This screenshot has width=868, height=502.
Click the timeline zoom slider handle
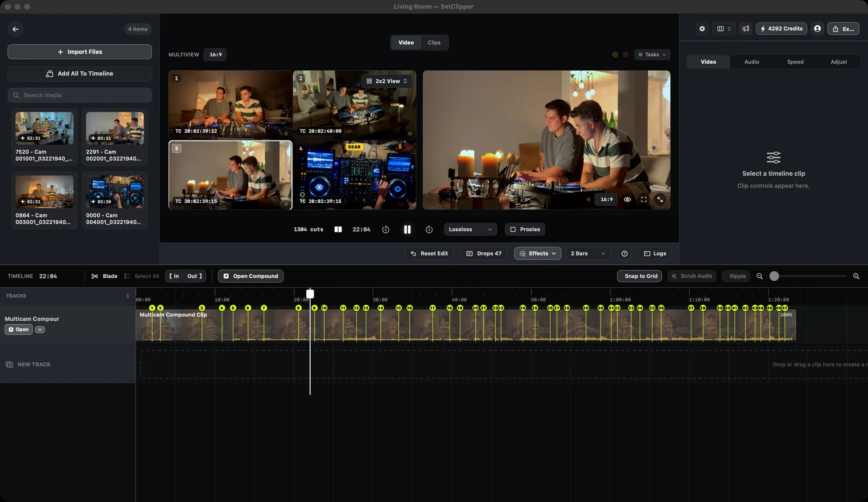pos(774,276)
